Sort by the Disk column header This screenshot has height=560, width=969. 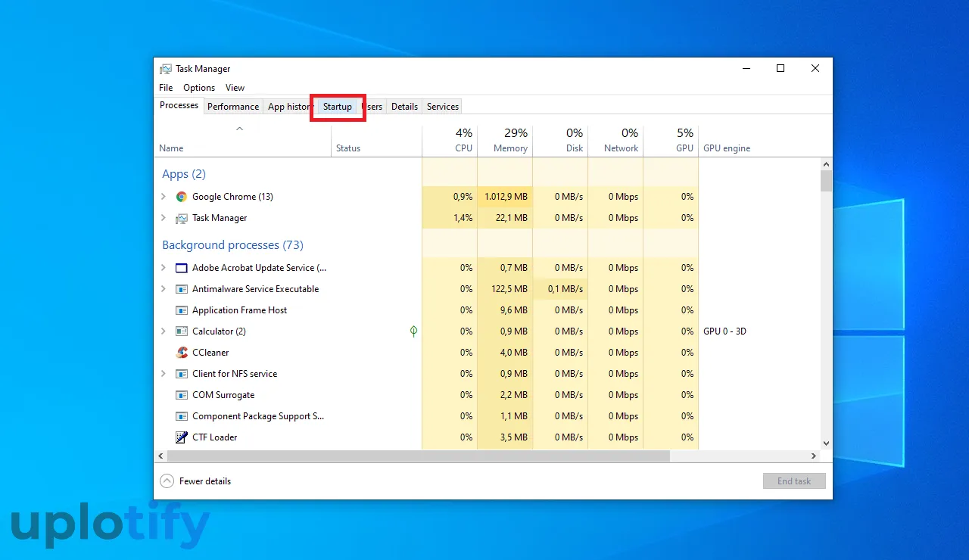(x=560, y=141)
